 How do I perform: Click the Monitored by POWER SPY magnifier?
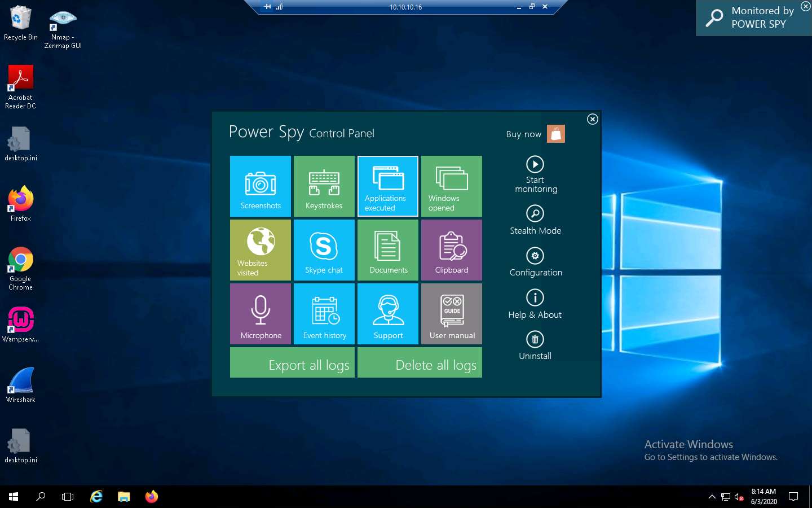click(x=714, y=18)
